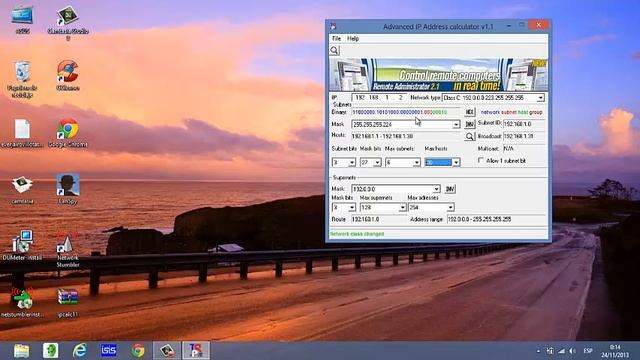Click the action center flag tray icon
Image resolution: width=640 pixels, height=360 pixels.
click(x=550, y=351)
